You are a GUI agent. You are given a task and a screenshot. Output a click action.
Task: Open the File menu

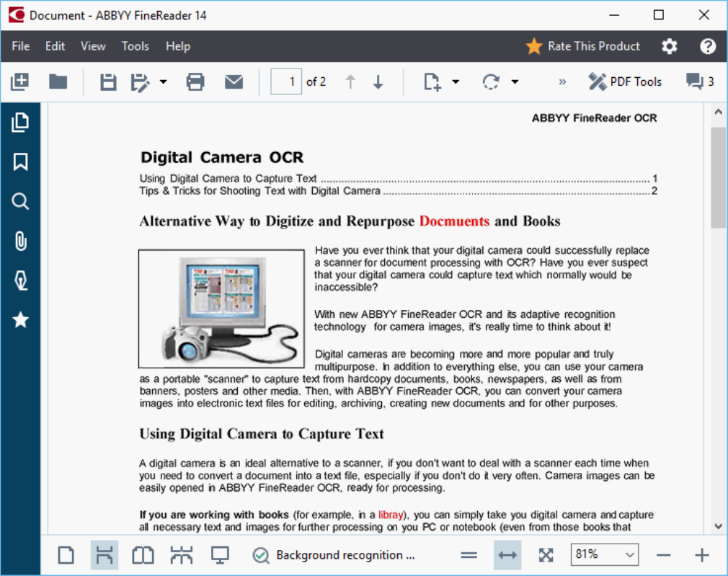(x=20, y=46)
